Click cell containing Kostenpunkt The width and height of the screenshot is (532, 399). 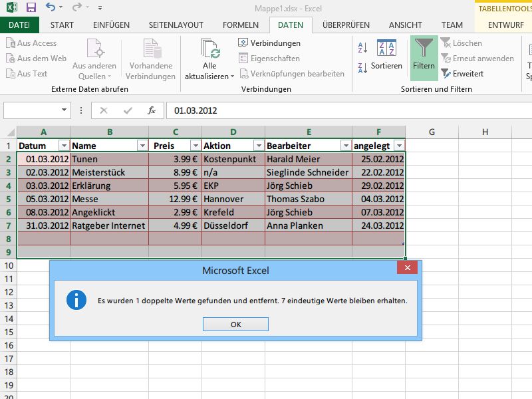pyautogui.click(x=233, y=159)
